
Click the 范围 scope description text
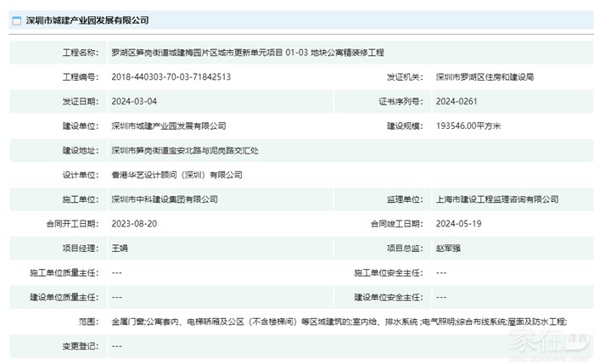(338, 322)
